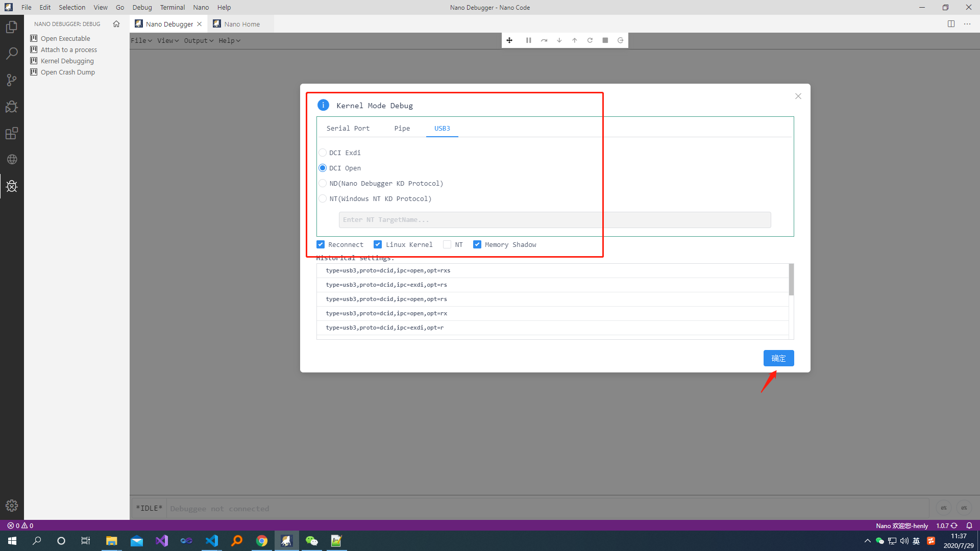Switch to the Serial Port tab
This screenshot has height=551, width=980.
coord(348,128)
